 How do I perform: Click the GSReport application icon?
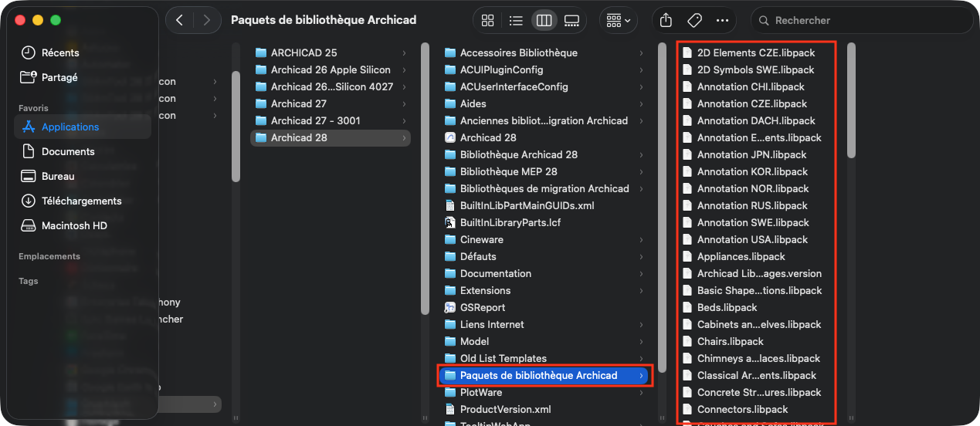(451, 307)
